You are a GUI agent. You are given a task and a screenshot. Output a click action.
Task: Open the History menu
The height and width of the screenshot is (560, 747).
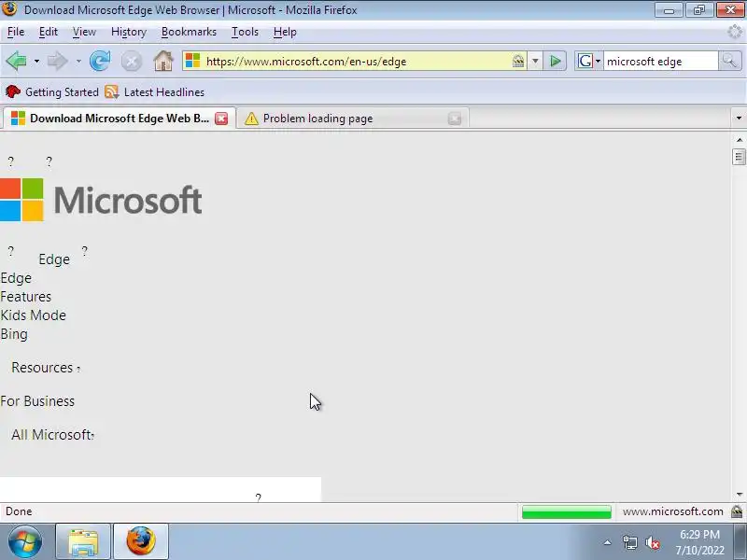(x=129, y=32)
